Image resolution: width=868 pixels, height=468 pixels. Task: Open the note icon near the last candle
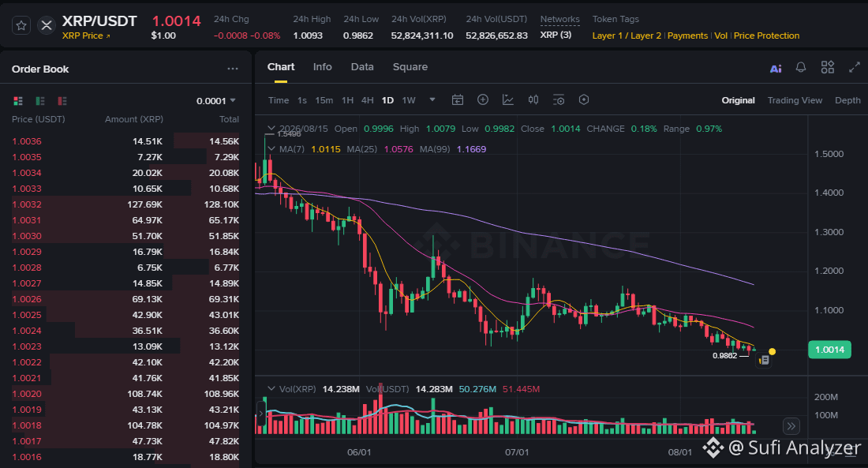tap(764, 360)
